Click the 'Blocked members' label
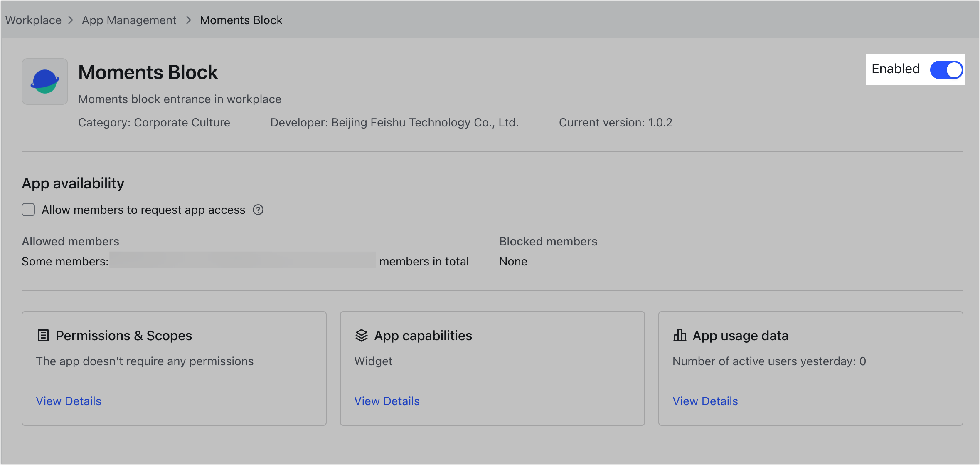 548,241
